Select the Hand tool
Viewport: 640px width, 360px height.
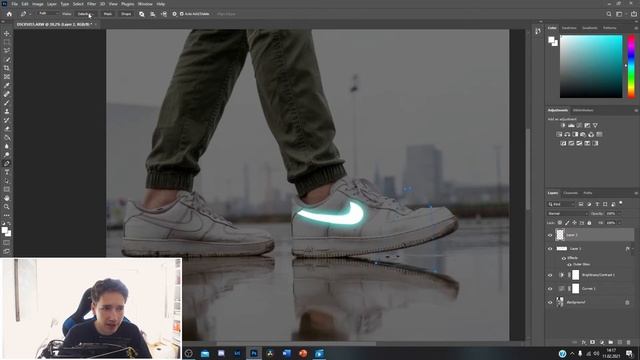click(7, 198)
